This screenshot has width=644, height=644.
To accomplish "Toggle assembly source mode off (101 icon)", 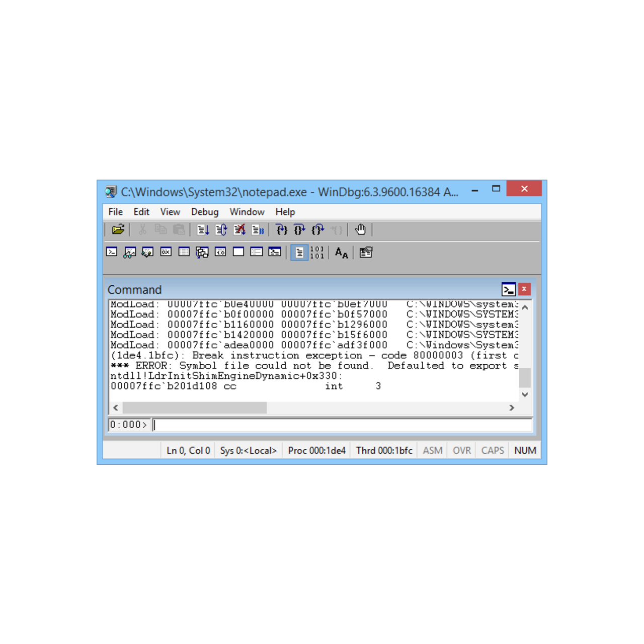I will (x=316, y=252).
